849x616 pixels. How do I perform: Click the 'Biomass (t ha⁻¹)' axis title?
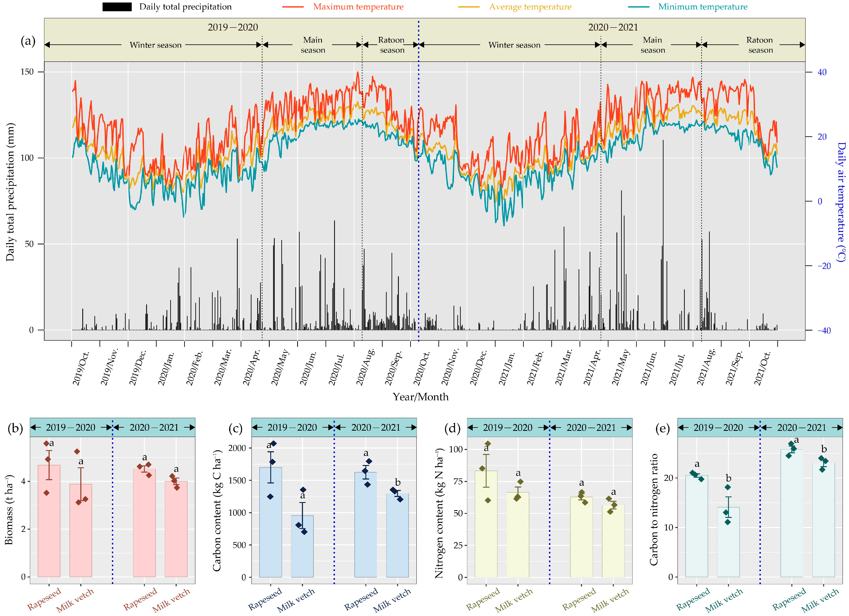[9, 510]
